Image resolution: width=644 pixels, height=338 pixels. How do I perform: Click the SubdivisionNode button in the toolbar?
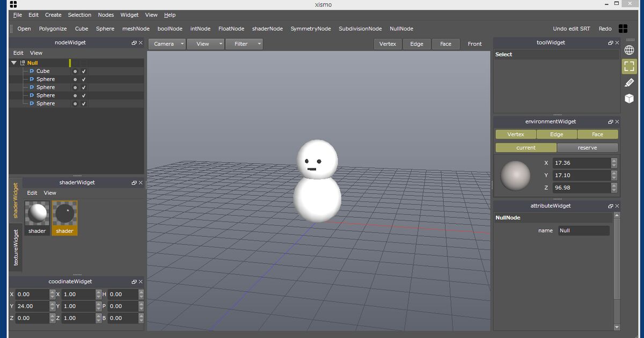click(x=360, y=29)
